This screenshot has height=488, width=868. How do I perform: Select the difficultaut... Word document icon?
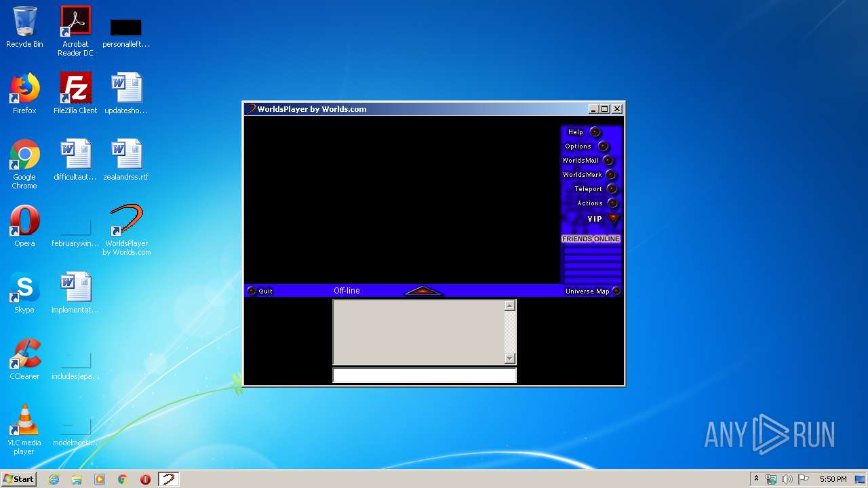tap(75, 160)
